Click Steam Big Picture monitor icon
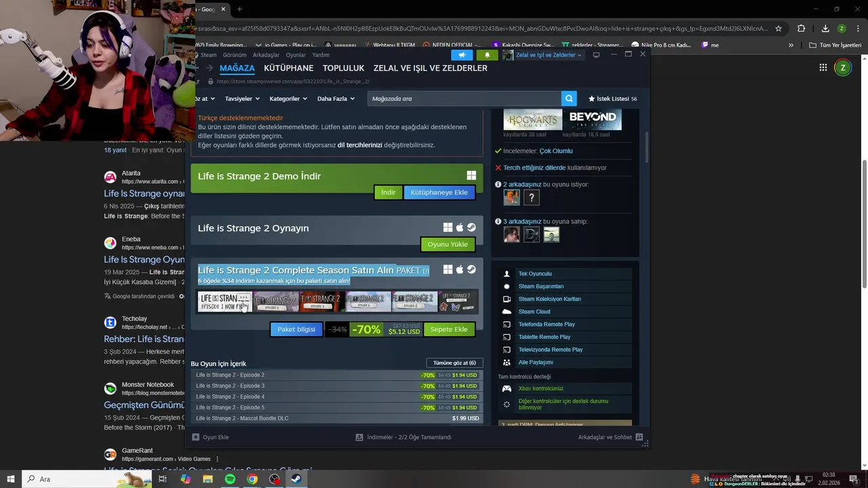The height and width of the screenshot is (488, 868). point(596,55)
